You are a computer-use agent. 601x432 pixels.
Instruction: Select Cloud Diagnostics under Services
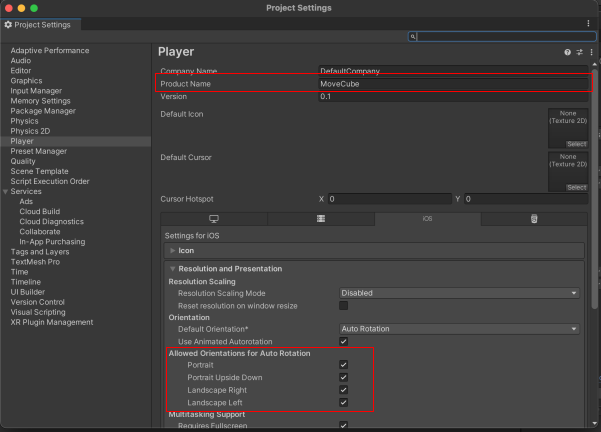51,222
